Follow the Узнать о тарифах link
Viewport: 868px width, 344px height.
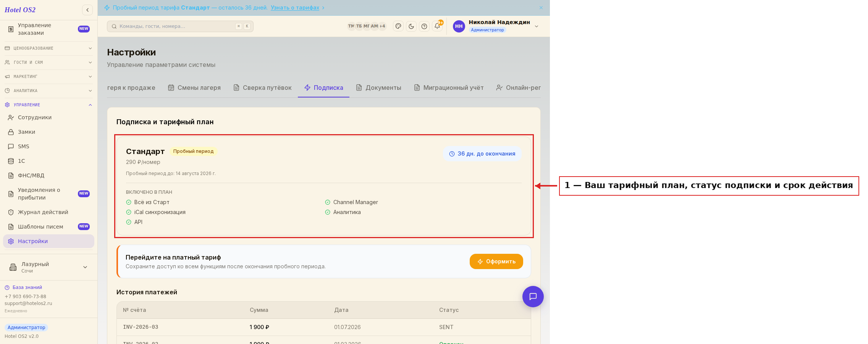[x=295, y=8]
